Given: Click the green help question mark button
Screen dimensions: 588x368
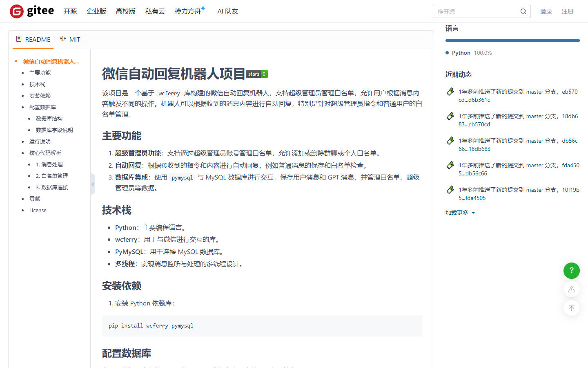Looking at the screenshot, I should coord(572,271).
